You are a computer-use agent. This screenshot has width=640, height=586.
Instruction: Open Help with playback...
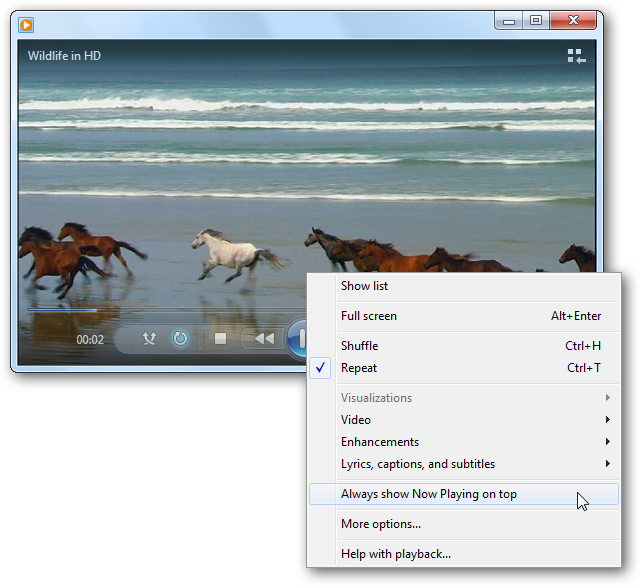pos(464,554)
